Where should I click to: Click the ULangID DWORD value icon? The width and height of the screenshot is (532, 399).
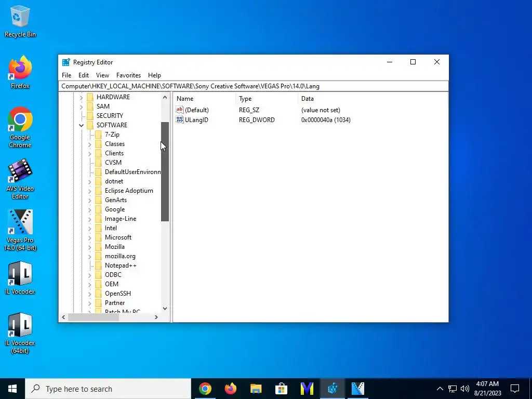pyautogui.click(x=179, y=119)
